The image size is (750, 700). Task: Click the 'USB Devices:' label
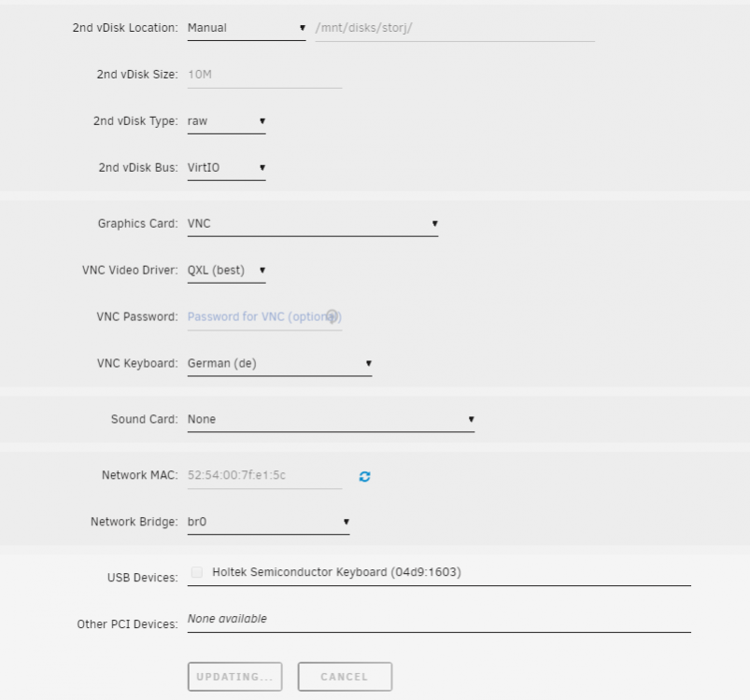143,578
